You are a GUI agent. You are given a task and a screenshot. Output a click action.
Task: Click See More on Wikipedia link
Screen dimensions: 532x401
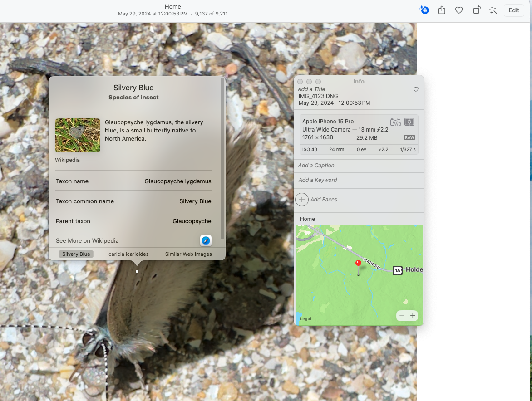click(87, 241)
